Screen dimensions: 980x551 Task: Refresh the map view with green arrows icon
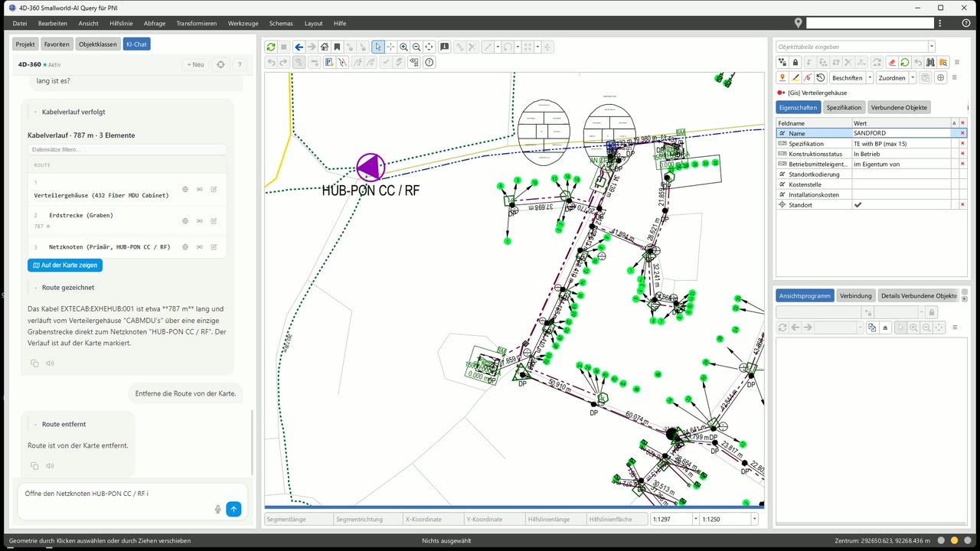pyautogui.click(x=271, y=47)
